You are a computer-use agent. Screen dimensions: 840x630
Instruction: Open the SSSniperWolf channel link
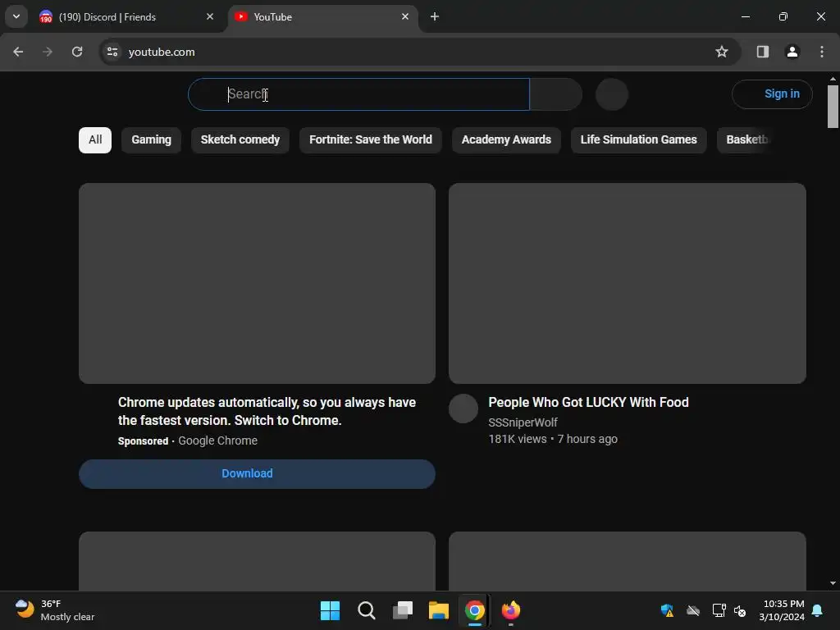pyautogui.click(x=523, y=422)
